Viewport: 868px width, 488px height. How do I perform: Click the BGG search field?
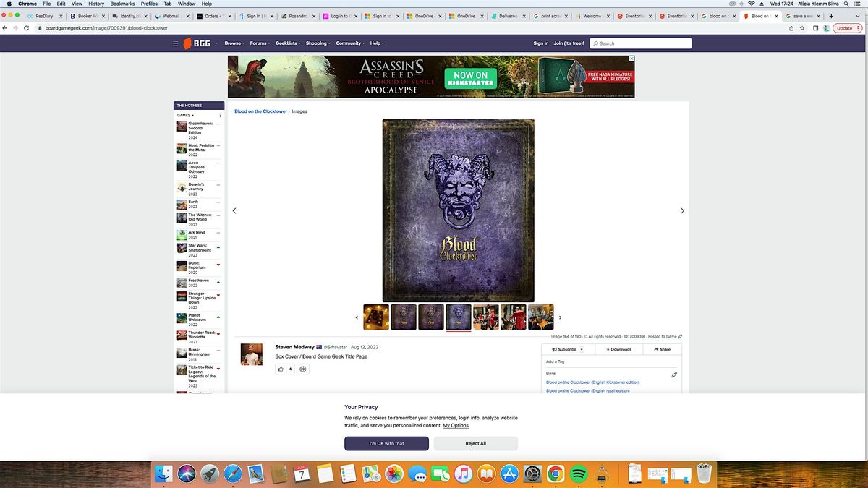[x=640, y=43]
